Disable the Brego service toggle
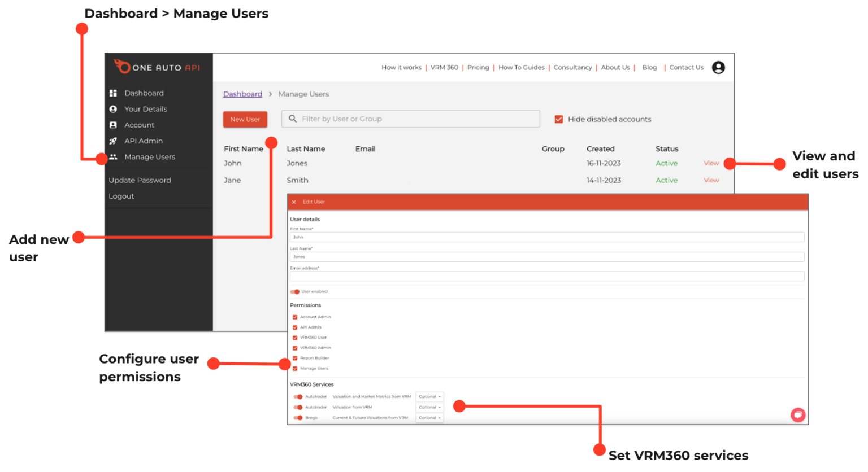The image size is (868, 472). click(x=298, y=418)
